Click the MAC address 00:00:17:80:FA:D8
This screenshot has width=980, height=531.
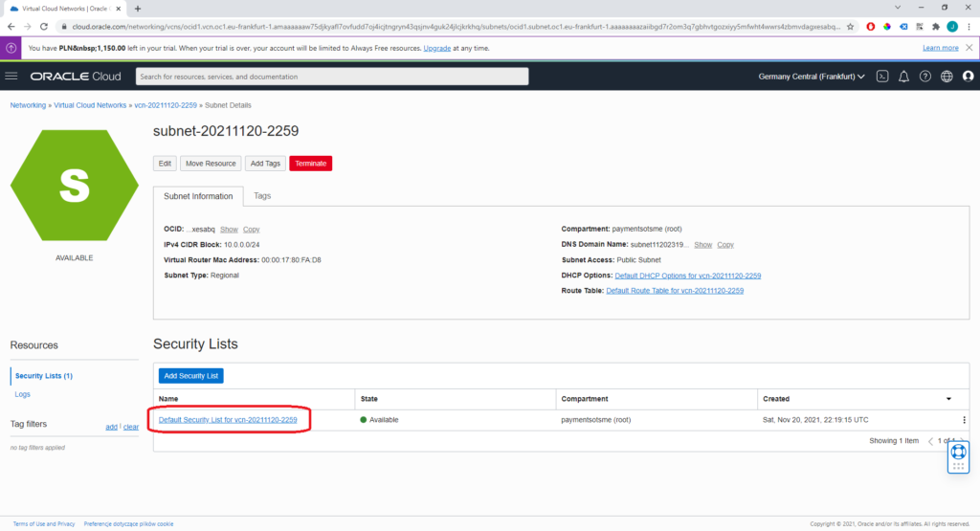[x=291, y=260]
